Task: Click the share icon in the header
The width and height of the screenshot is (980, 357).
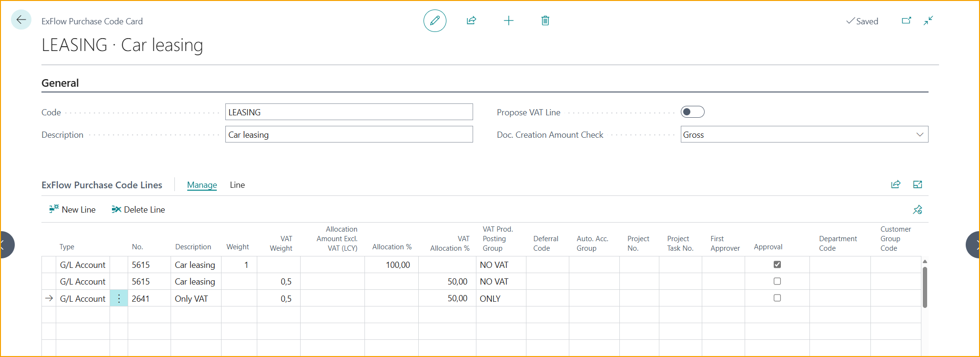Action: pyautogui.click(x=471, y=20)
